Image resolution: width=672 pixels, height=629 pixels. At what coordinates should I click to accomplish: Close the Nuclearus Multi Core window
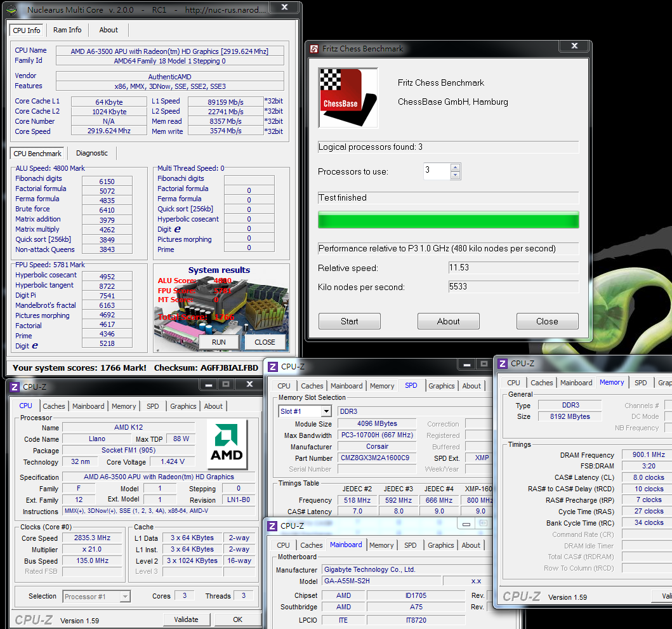(284, 7)
